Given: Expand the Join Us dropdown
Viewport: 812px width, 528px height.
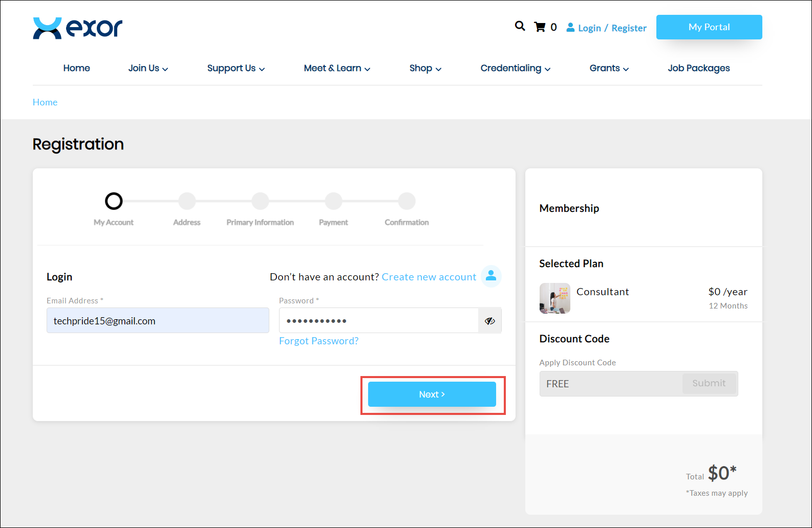Looking at the screenshot, I should coord(148,69).
